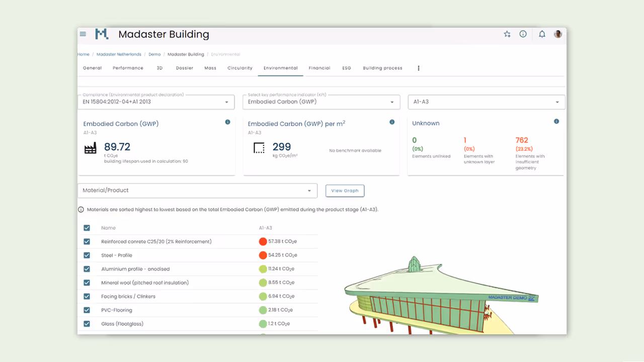Screen dimensions: 644x362
Task: Click the 1 unknown layer count
Action: point(465,140)
